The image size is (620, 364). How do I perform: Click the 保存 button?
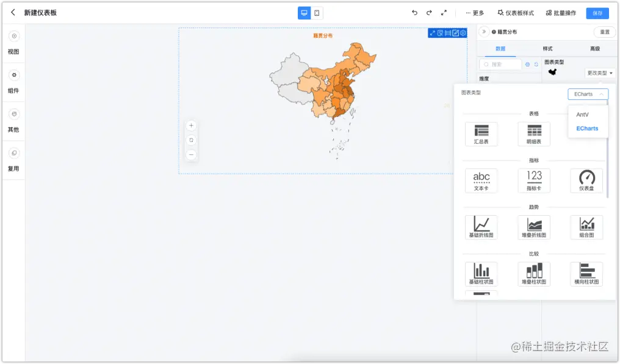point(597,13)
